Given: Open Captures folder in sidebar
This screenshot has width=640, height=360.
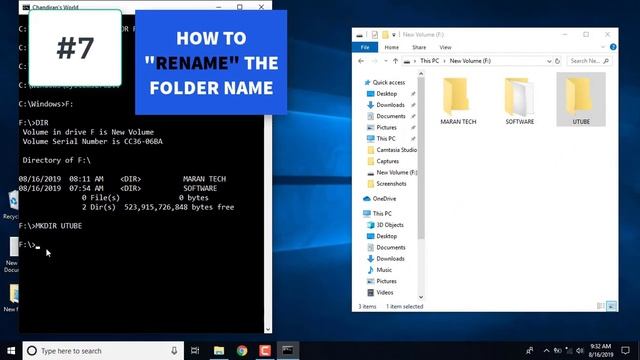Looking at the screenshot, I should pyautogui.click(x=387, y=161).
